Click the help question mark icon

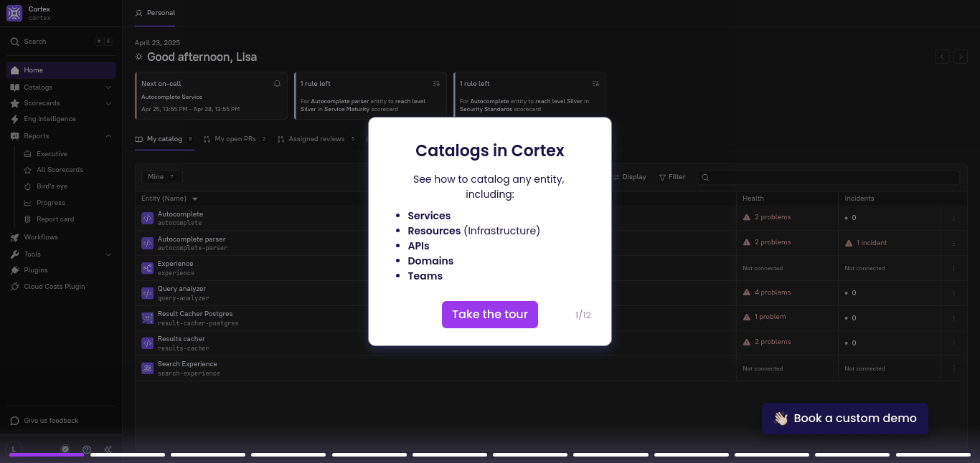pos(87,449)
